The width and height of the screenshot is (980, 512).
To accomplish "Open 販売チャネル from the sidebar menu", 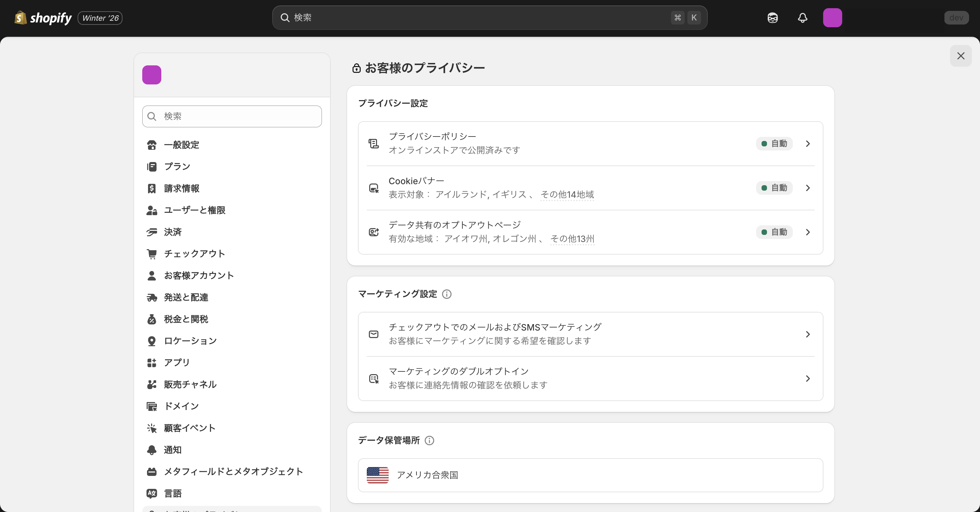I will tap(190, 384).
